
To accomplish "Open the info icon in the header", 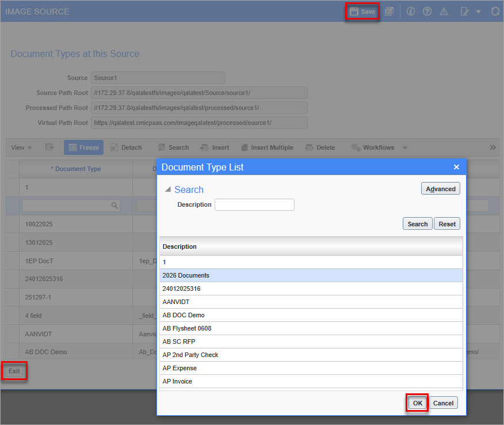I will click(x=410, y=12).
